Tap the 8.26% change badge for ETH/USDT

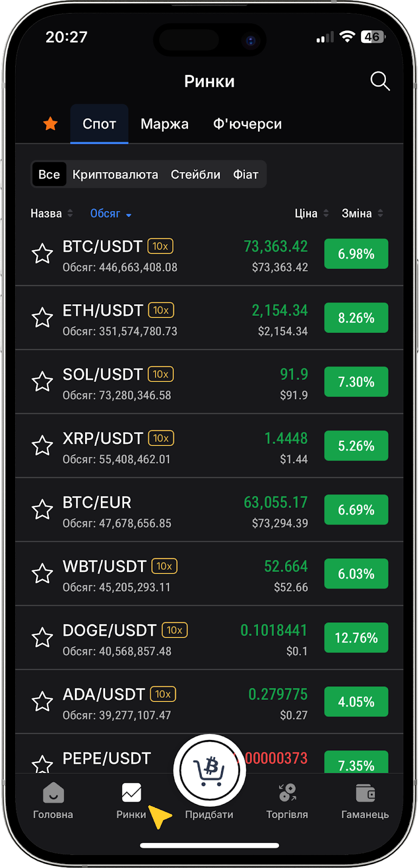(356, 318)
